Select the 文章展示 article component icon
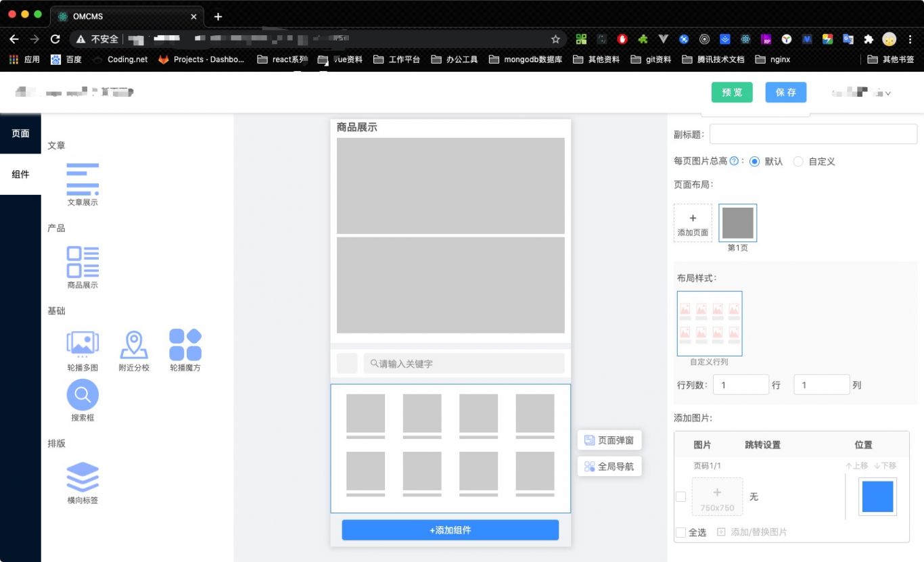Screen dimensions: 924x562 coord(83,179)
